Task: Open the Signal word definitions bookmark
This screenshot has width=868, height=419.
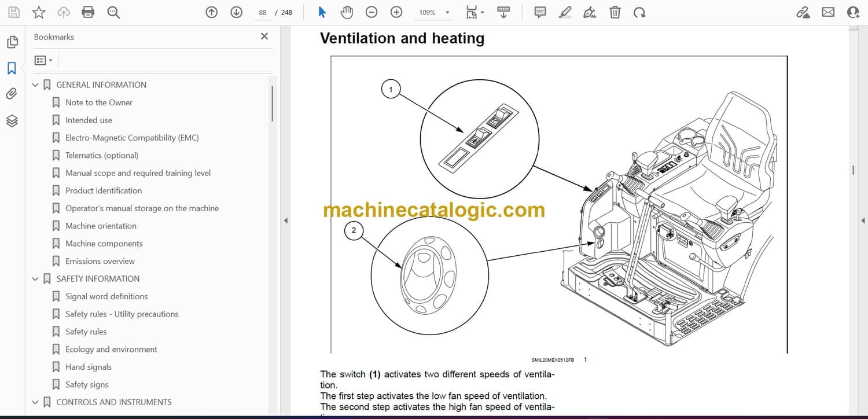Action: (106, 296)
